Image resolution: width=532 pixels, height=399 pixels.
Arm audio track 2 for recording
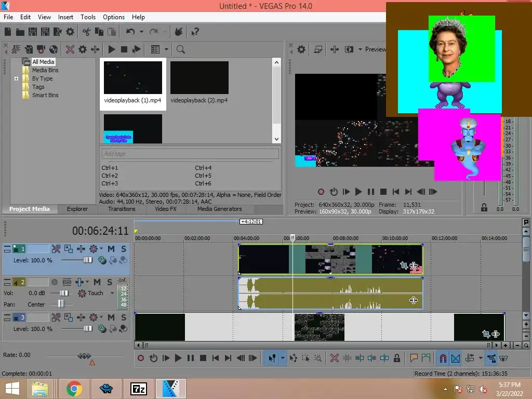click(54, 282)
